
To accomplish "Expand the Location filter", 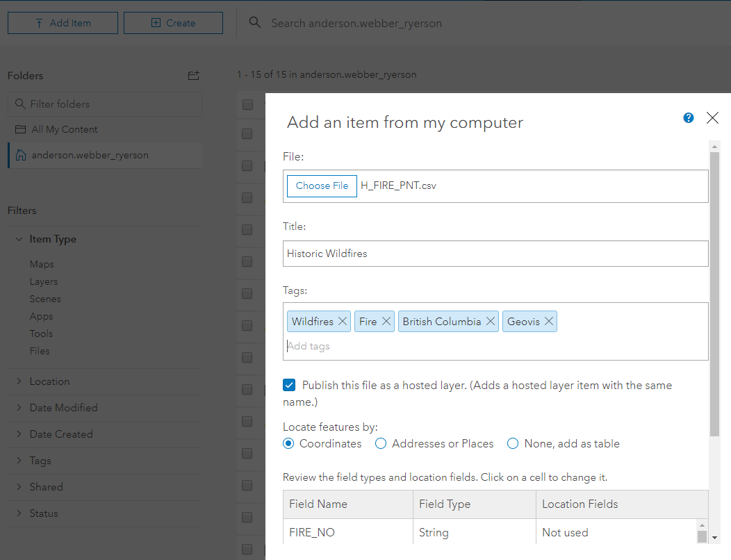I will (19, 381).
